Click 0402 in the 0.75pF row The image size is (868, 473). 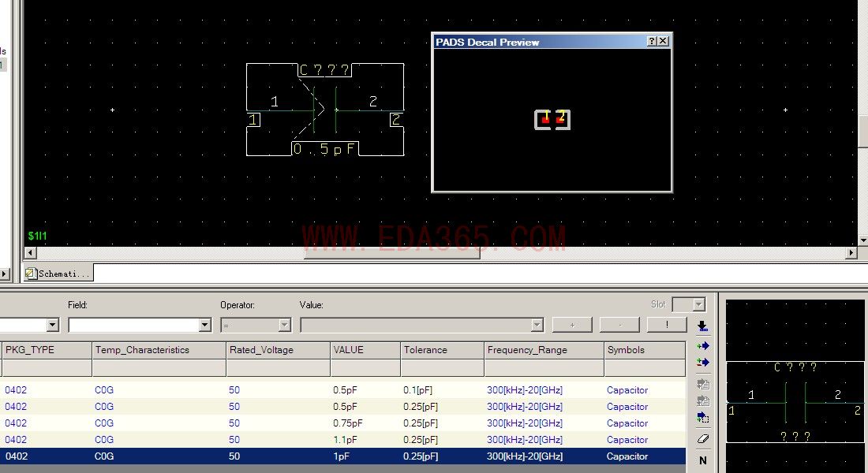tap(16, 423)
